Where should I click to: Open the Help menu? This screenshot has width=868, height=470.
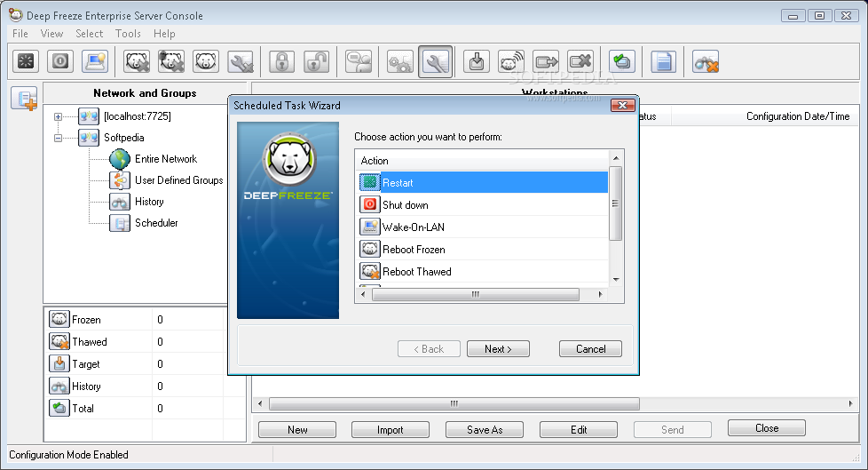coord(164,34)
